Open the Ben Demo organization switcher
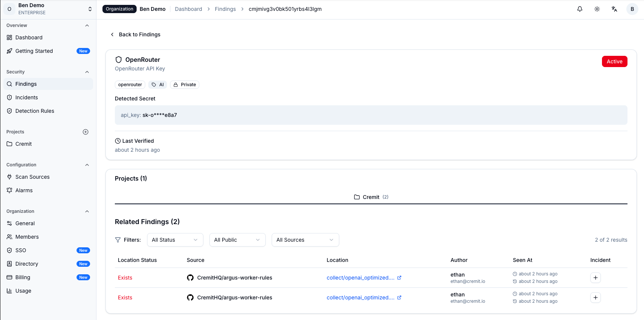The width and height of the screenshot is (644, 320). pos(48,9)
